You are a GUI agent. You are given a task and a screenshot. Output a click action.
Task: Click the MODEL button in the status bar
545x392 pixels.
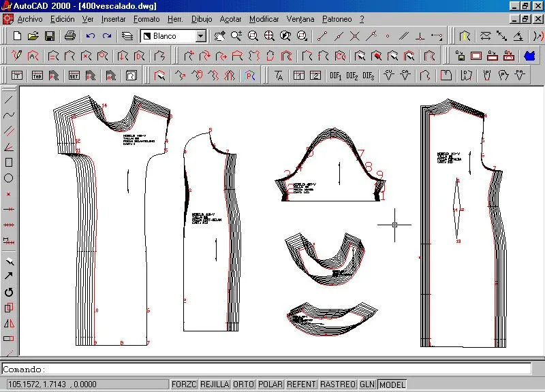point(392,385)
